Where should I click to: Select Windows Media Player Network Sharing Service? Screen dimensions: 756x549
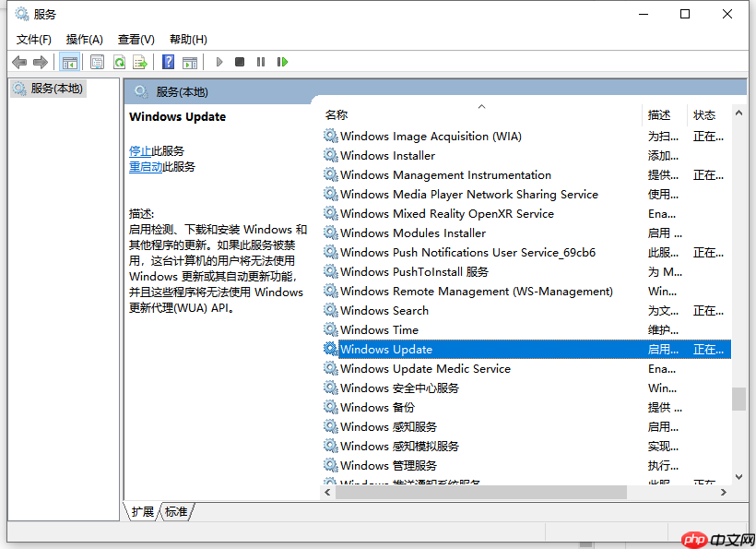point(526,195)
